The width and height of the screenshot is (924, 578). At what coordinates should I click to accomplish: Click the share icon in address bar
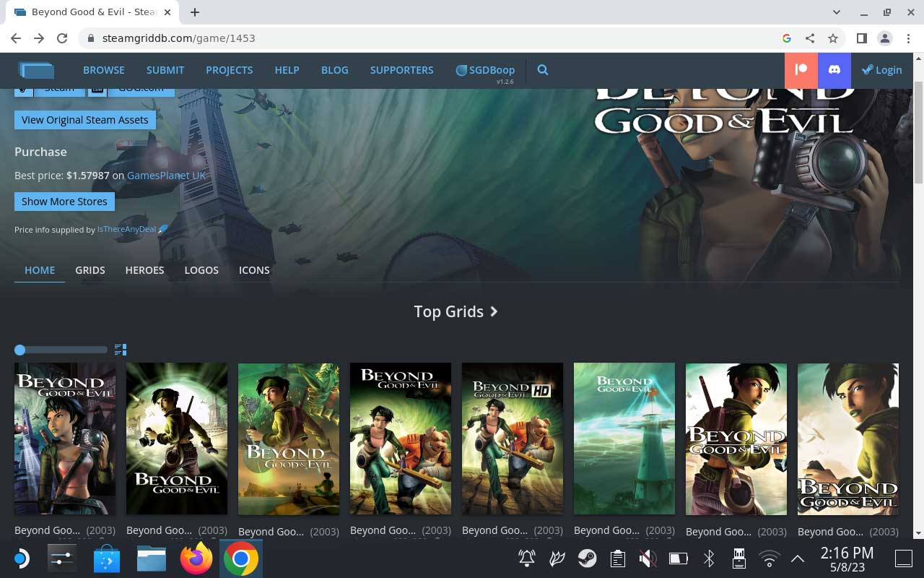pyautogui.click(x=810, y=38)
